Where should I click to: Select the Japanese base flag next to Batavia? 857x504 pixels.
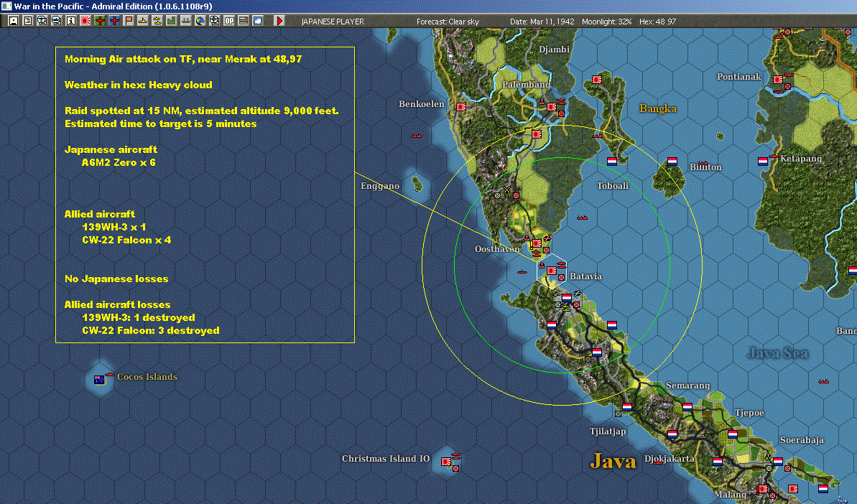[552, 270]
